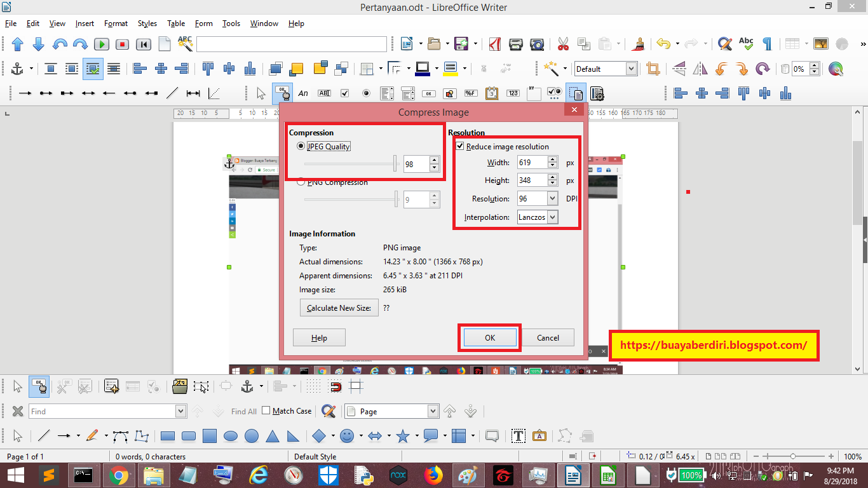Click the Calculate New Size button
The width and height of the screenshot is (868, 488).
click(339, 308)
